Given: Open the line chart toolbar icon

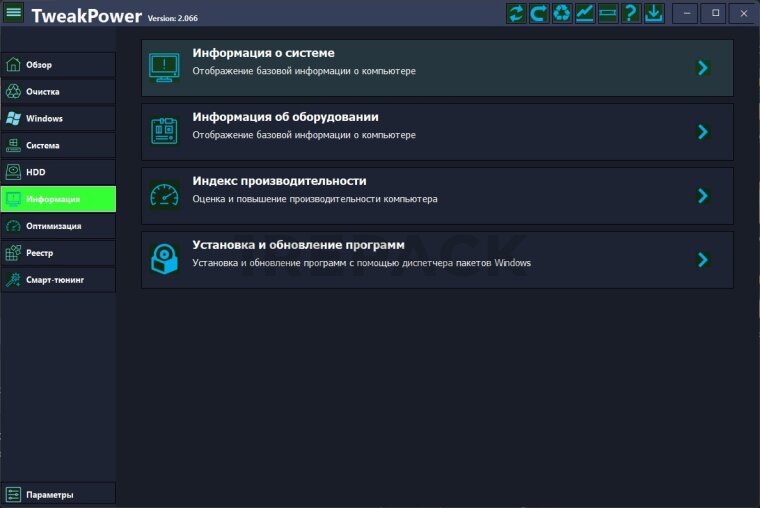Looking at the screenshot, I should pyautogui.click(x=585, y=13).
